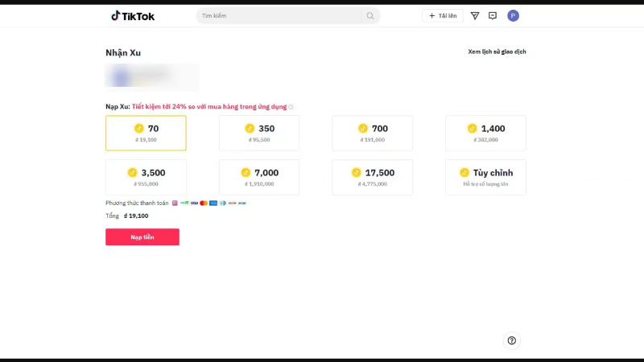
Task: Click the Tìm kiếm search field
Action: tap(279, 15)
